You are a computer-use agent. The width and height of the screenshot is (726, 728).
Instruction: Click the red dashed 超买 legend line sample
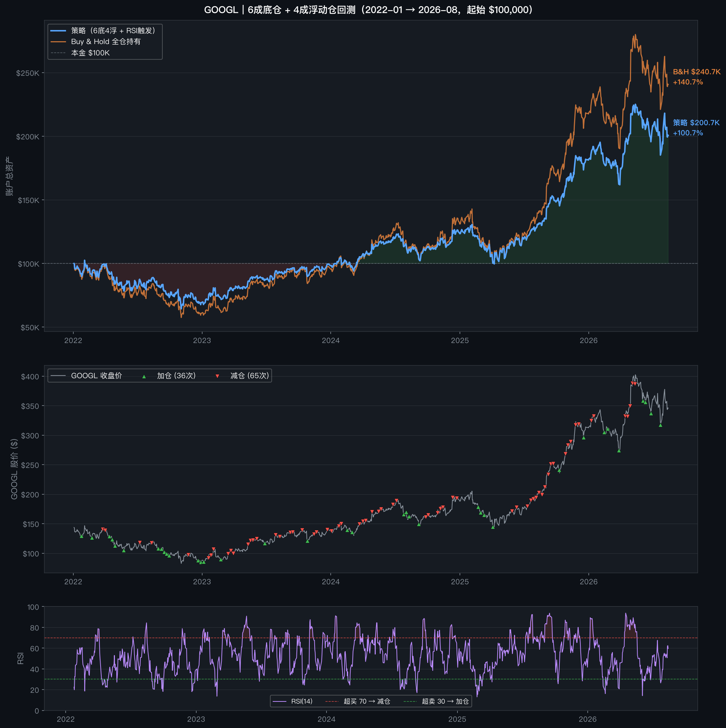[x=332, y=701]
